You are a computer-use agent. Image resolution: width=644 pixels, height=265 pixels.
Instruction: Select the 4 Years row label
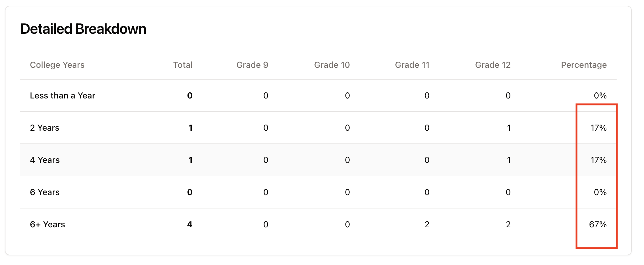(x=45, y=160)
